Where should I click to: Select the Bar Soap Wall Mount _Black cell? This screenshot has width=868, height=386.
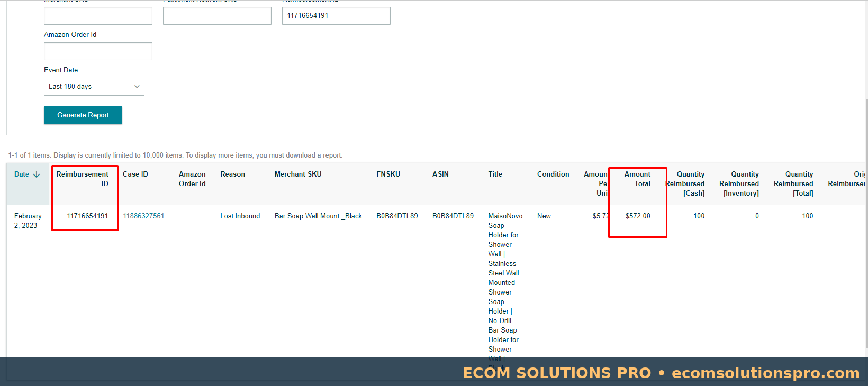(318, 216)
